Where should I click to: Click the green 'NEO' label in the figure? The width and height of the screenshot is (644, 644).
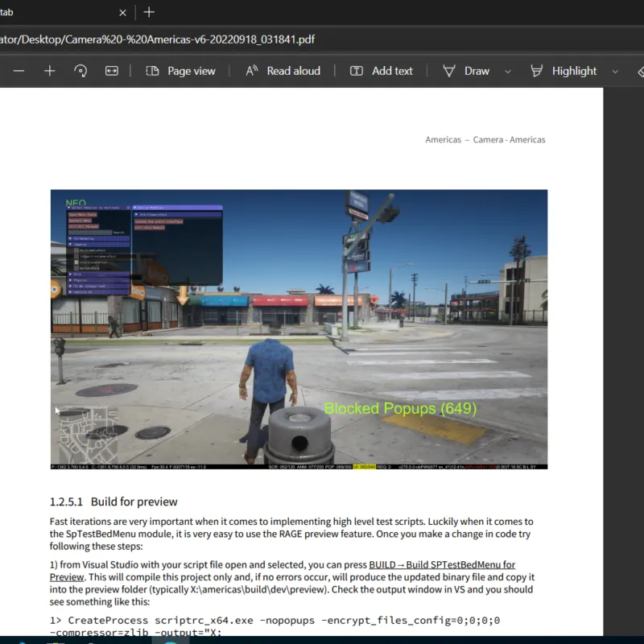click(x=76, y=203)
